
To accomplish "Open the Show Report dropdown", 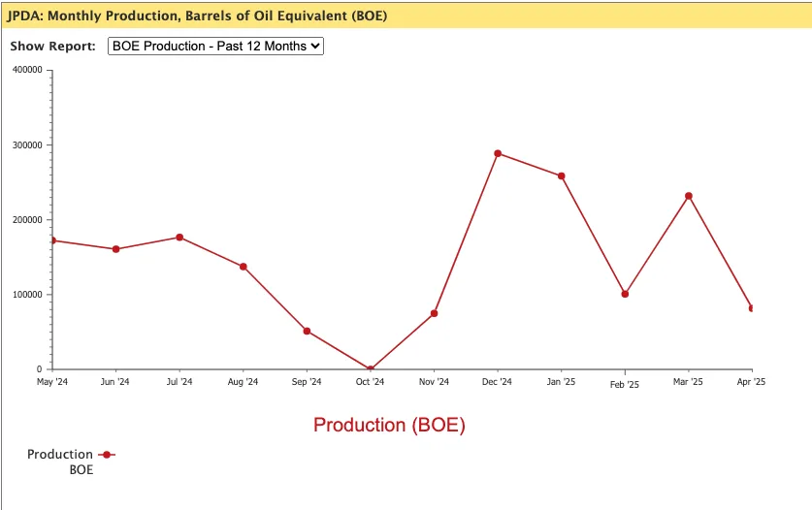I will pos(214,46).
